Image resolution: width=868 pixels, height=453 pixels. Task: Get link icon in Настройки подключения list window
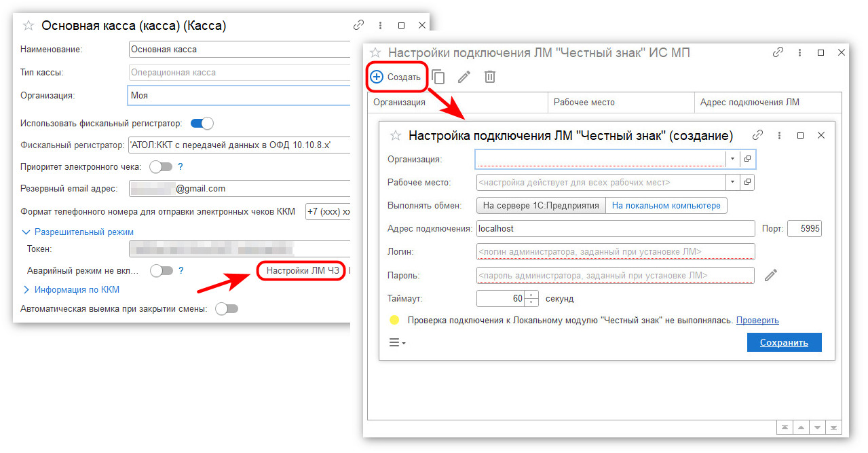click(778, 52)
